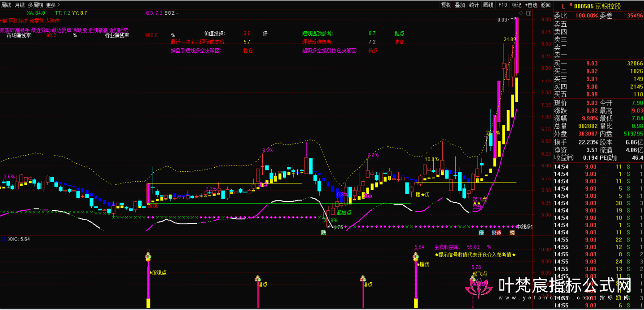Open the 统计 statistics tool
The height and width of the screenshot is (310, 644).
[474, 5]
